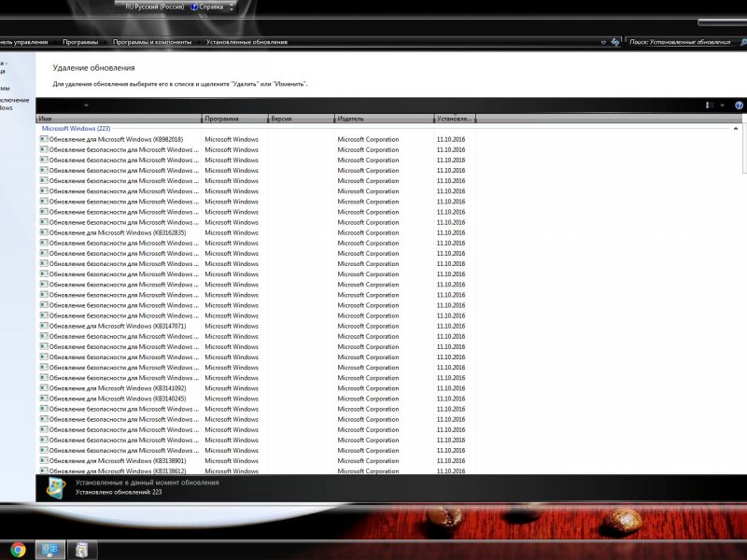This screenshot has height=560, width=747.
Task: Click the icon of update KB3147071
Action: [x=44, y=326]
